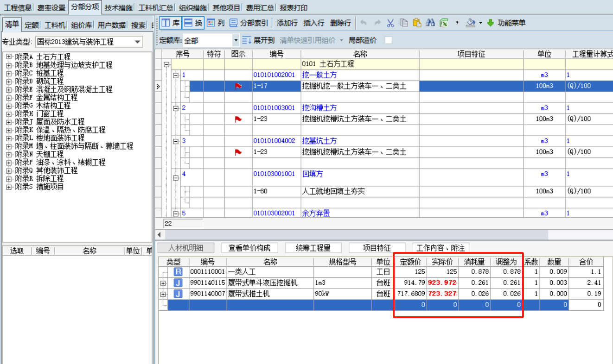Click J type icon for 履带式单斗液压挖掘机
Screen dimensions: 613x364
(178, 283)
